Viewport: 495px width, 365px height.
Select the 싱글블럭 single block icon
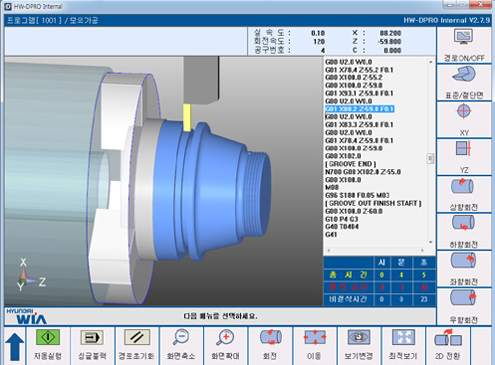(92, 337)
